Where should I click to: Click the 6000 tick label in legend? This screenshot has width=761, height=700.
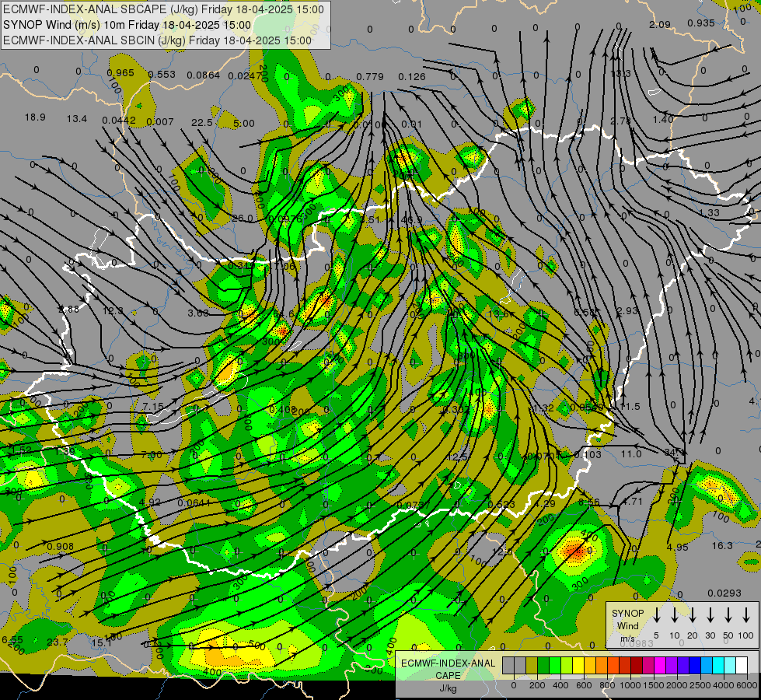[747, 685]
